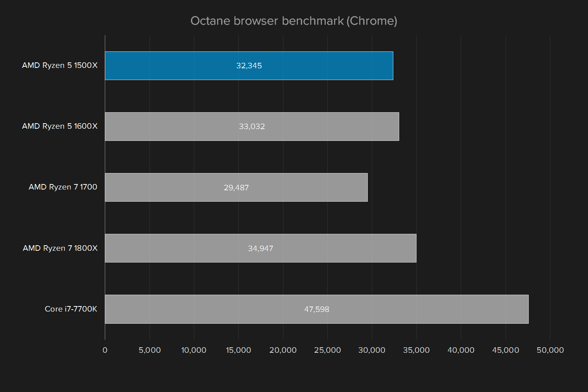This screenshot has width=588, height=392.
Task: Click the x-axis tick label 35,000
Action: tap(416, 350)
